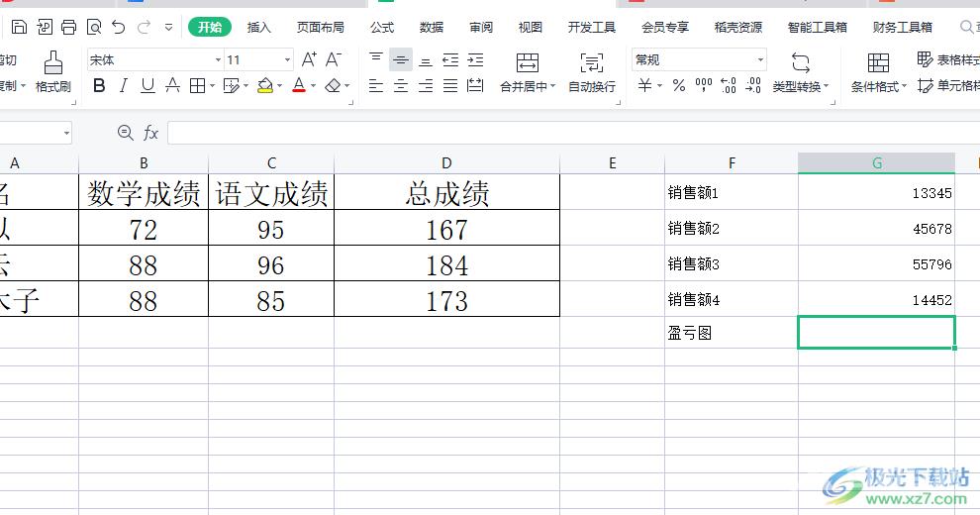Redo the last undone action
Screen dimensions: 980x515
145,27
